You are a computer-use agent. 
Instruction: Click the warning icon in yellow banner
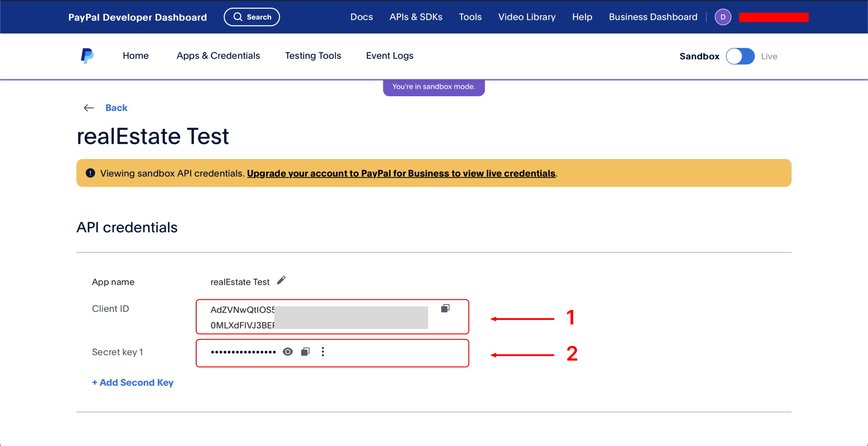click(x=90, y=173)
